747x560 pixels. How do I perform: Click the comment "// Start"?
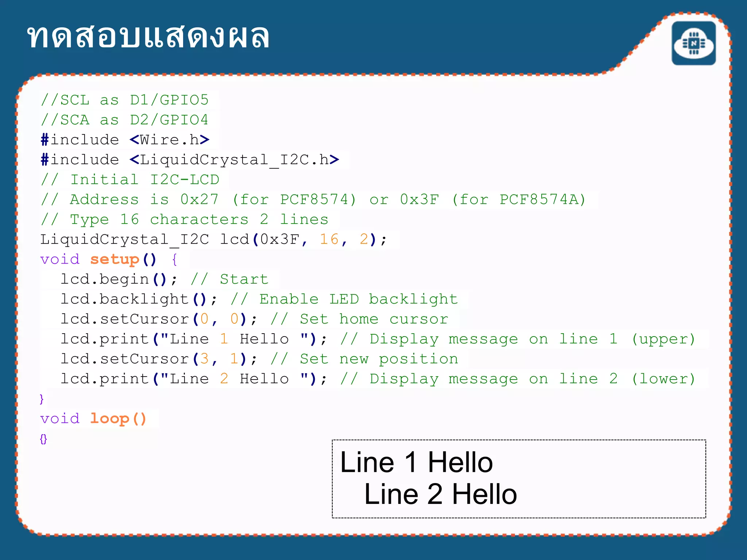(x=230, y=279)
